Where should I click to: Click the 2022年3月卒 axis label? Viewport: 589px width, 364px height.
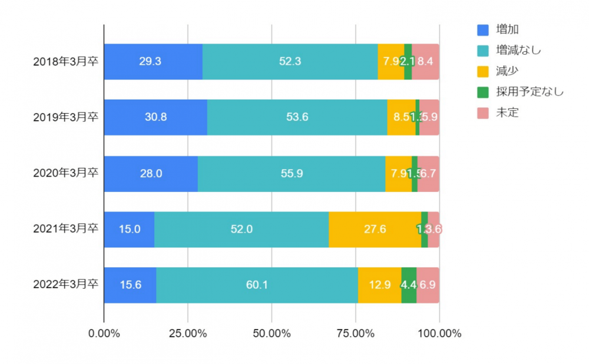pos(65,285)
